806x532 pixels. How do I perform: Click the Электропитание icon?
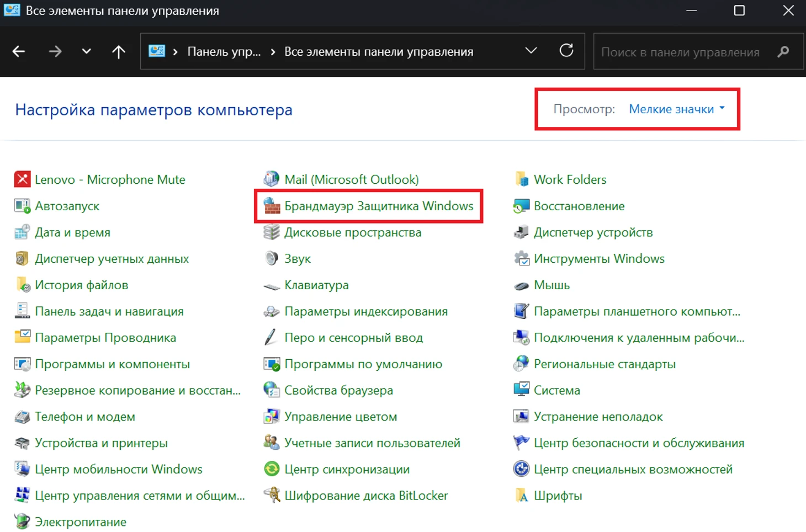22,522
